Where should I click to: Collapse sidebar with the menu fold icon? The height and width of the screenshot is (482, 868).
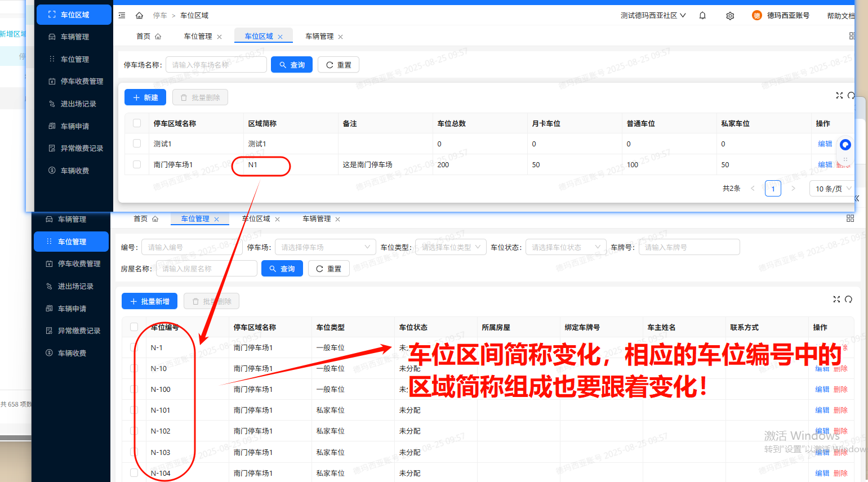(122, 16)
